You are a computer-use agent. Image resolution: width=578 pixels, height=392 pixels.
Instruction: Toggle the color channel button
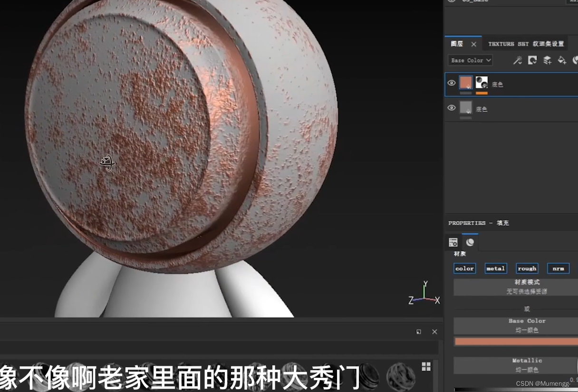[x=464, y=268]
